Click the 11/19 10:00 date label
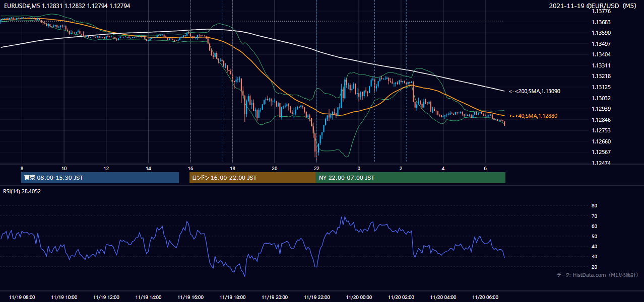This screenshot has width=644, height=302. (x=64, y=297)
